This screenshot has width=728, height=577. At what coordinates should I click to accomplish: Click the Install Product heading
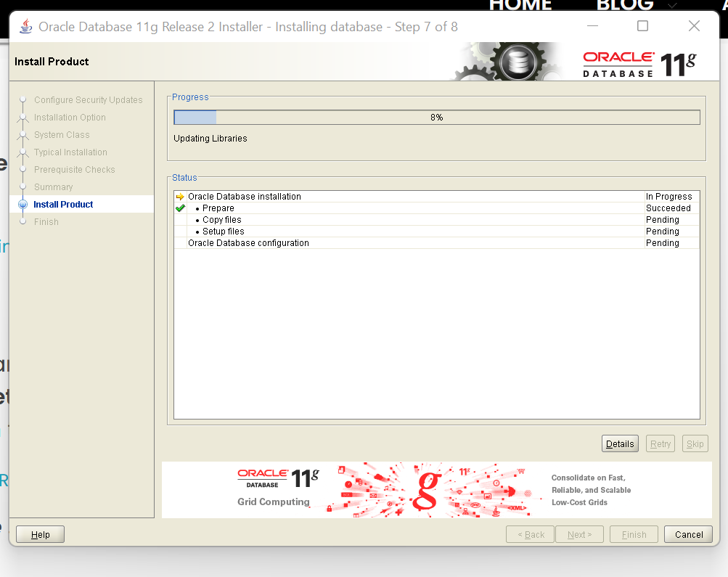[x=52, y=62]
